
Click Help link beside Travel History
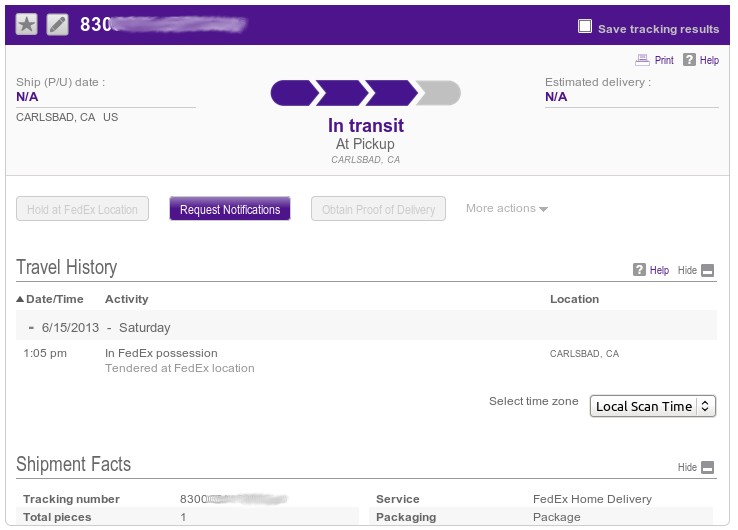(659, 271)
